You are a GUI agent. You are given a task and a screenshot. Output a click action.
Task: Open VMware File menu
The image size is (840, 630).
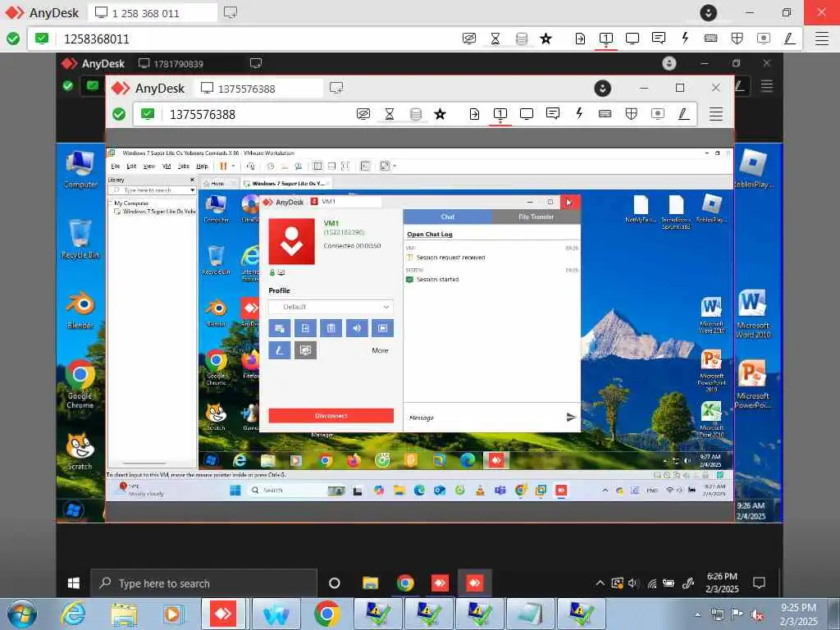pos(115,166)
